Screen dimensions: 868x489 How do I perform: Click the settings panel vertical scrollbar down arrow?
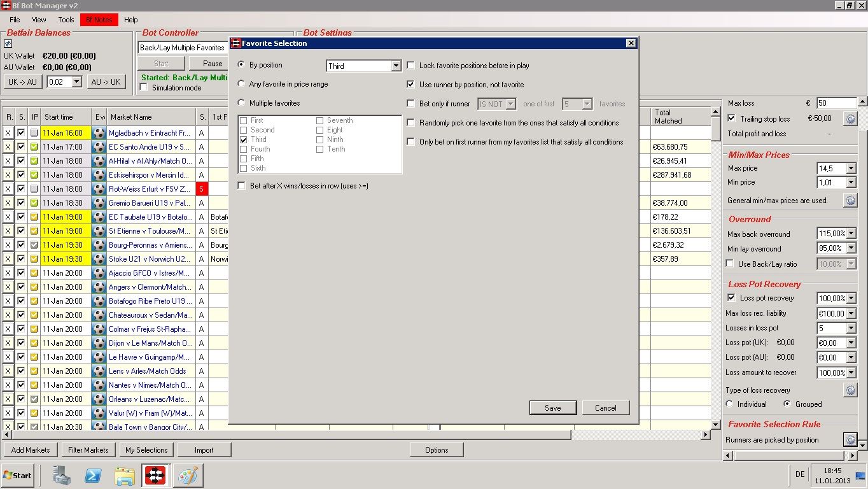[x=862, y=445]
